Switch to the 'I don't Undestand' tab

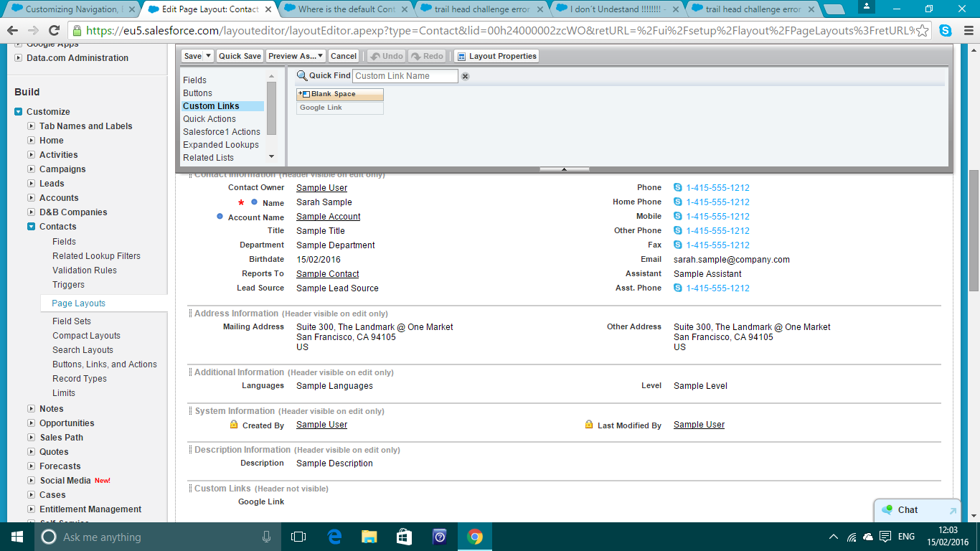coord(618,9)
